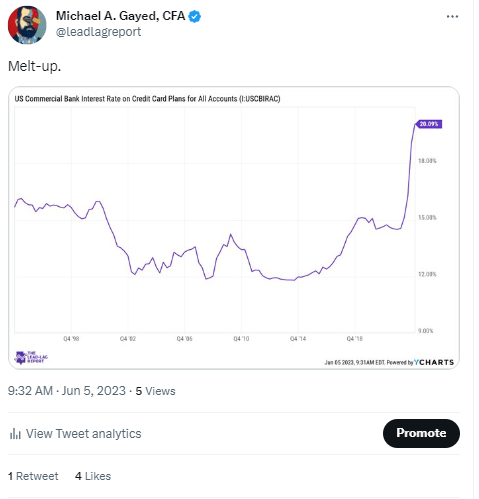Viewport: 479px width, 499px height.
Task: Click the chart title US Commercial Bank Interest Rate
Action: coord(147,99)
